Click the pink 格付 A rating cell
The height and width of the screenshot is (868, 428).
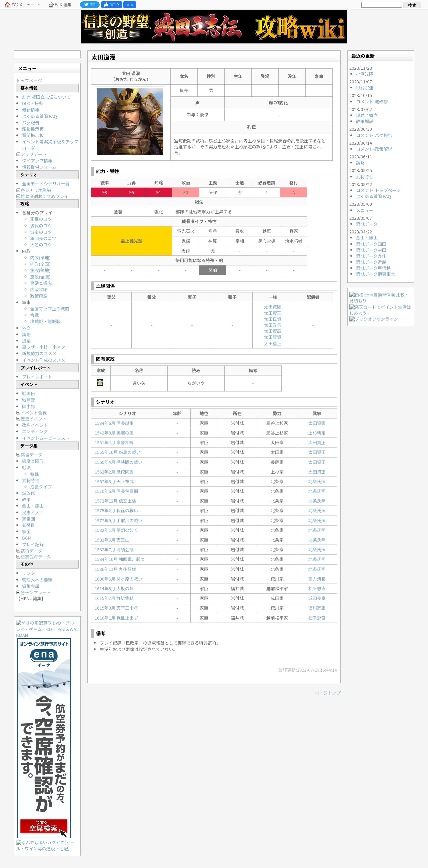[x=293, y=192]
